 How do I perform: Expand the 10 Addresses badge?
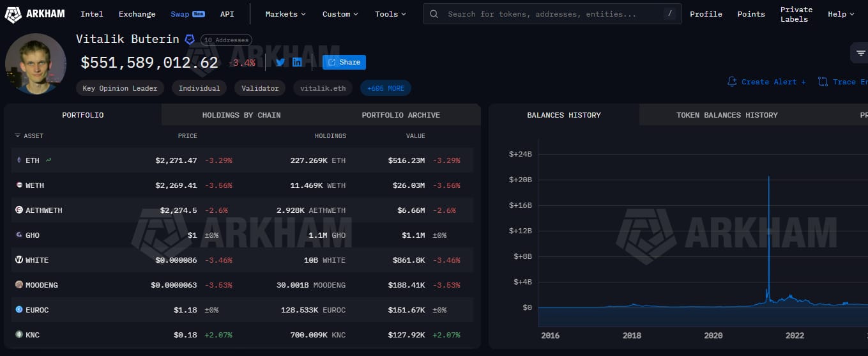226,40
